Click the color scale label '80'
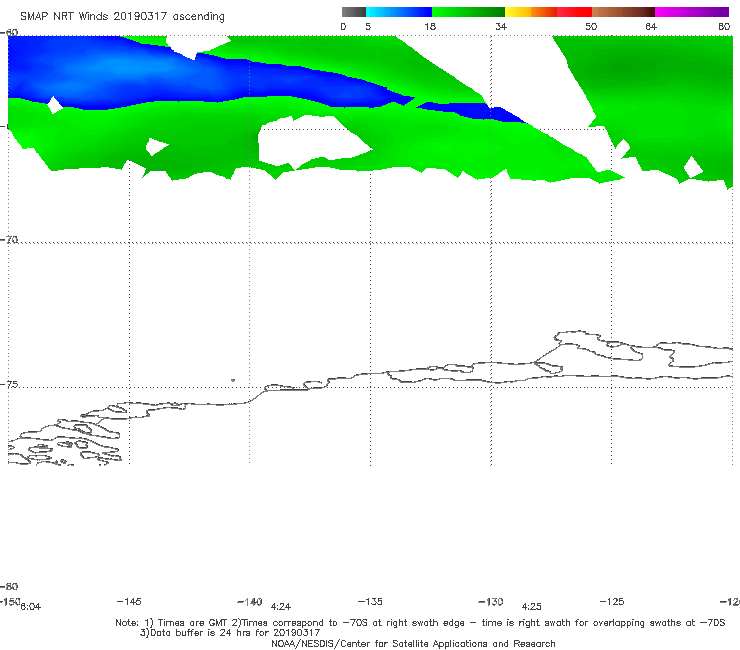 pos(724,27)
